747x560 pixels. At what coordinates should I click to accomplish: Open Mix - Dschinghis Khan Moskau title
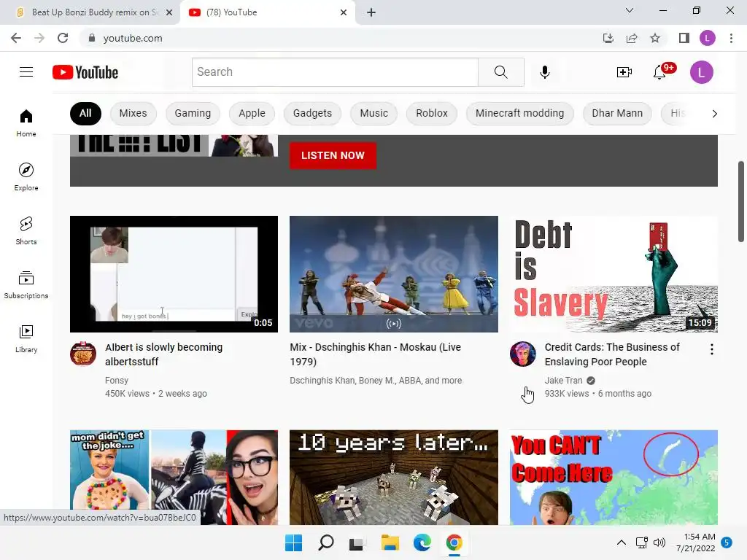pyautogui.click(x=376, y=354)
